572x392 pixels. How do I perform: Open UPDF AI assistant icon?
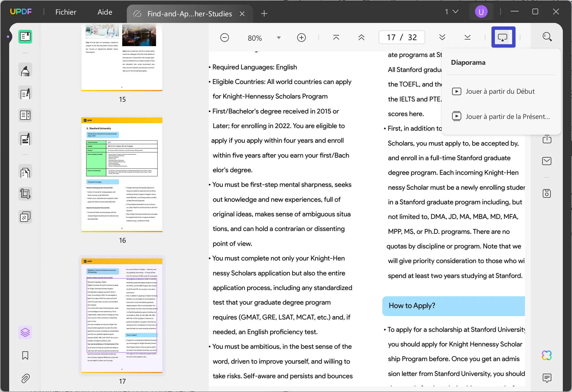(x=547, y=355)
